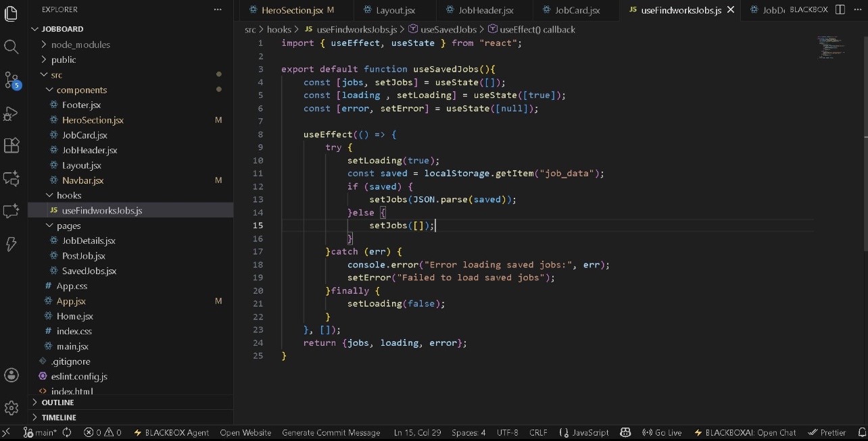Open eslint.config.js in explorer
Screen dimensions: 868x441
(130, 377)
